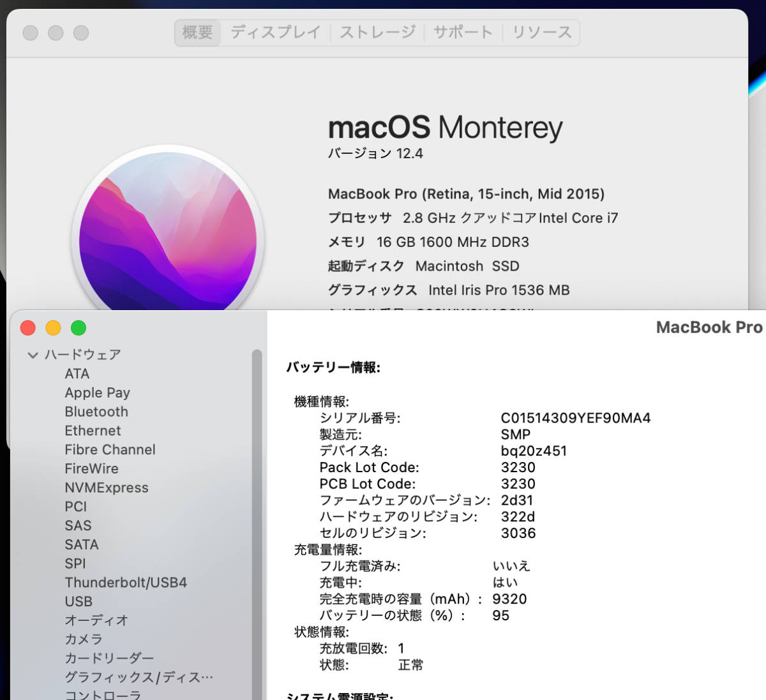Minimize the System Information window with yellow button

tap(53, 328)
